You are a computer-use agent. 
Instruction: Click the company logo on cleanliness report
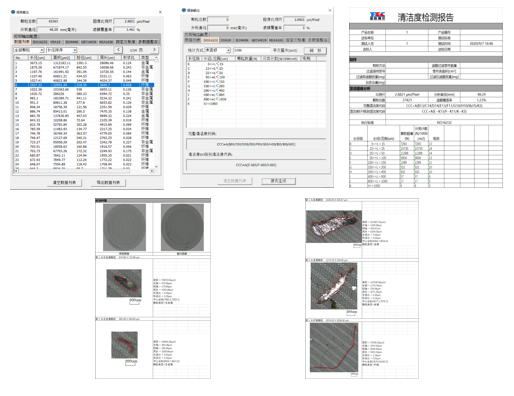click(377, 16)
